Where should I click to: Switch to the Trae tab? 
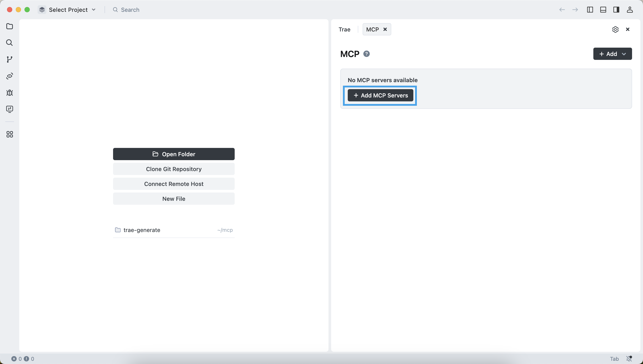point(344,29)
